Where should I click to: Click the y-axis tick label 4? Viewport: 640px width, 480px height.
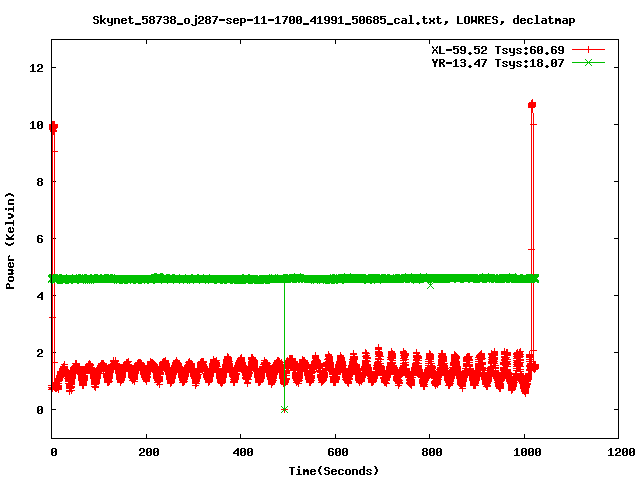40,296
